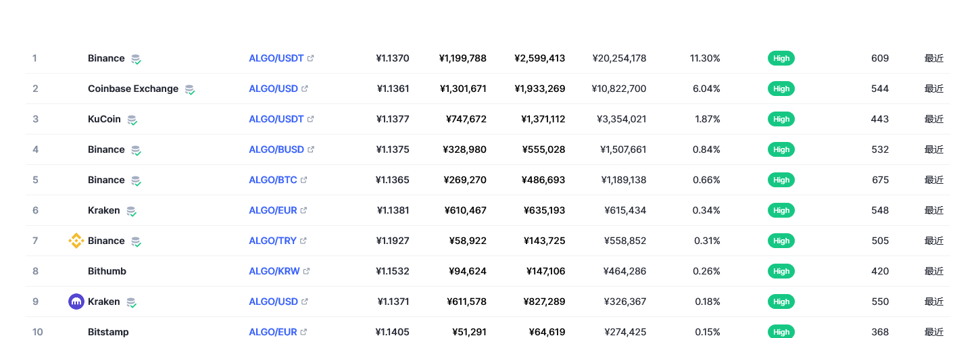The image size is (980, 338).
Task: Open KuCoin exchange name link
Action: tap(104, 119)
